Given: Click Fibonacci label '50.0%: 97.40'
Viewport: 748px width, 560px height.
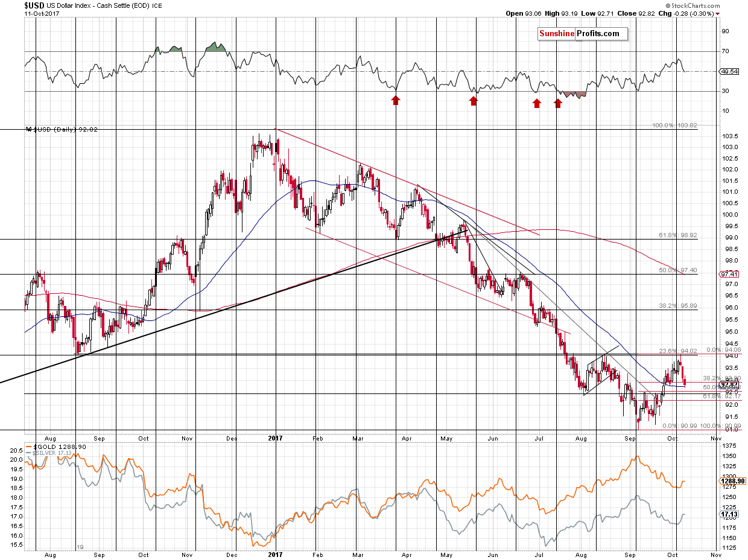Looking at the screenshot, I should tap(677, 270).
